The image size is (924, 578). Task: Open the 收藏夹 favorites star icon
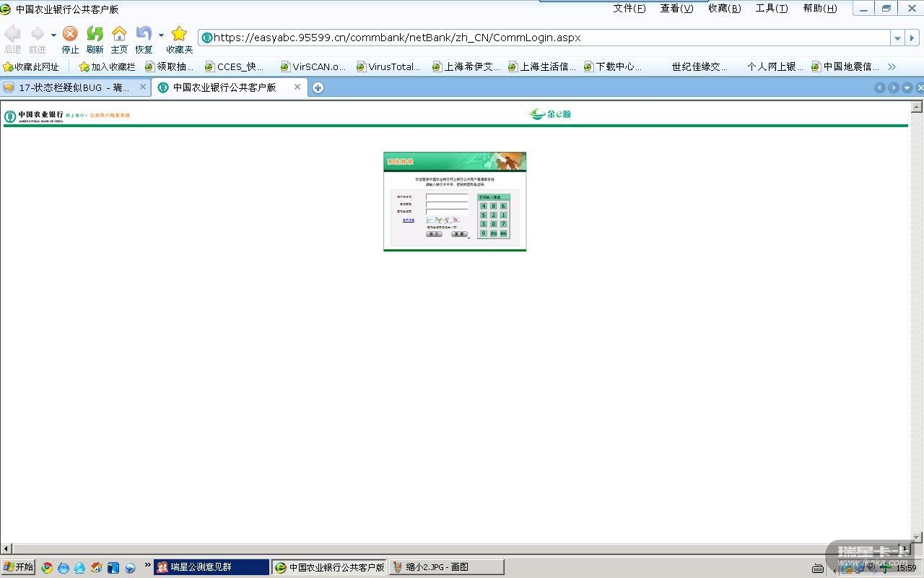[179, 34]
